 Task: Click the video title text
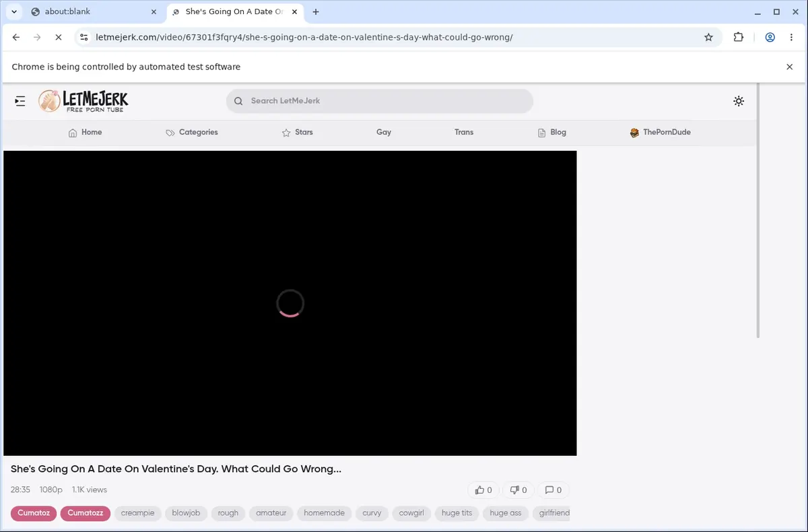click(x=176, y=469)
